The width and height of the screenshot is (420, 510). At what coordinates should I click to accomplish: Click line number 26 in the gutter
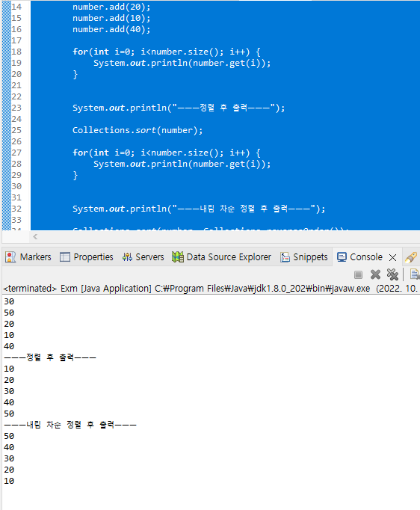(x=16, y=141)
